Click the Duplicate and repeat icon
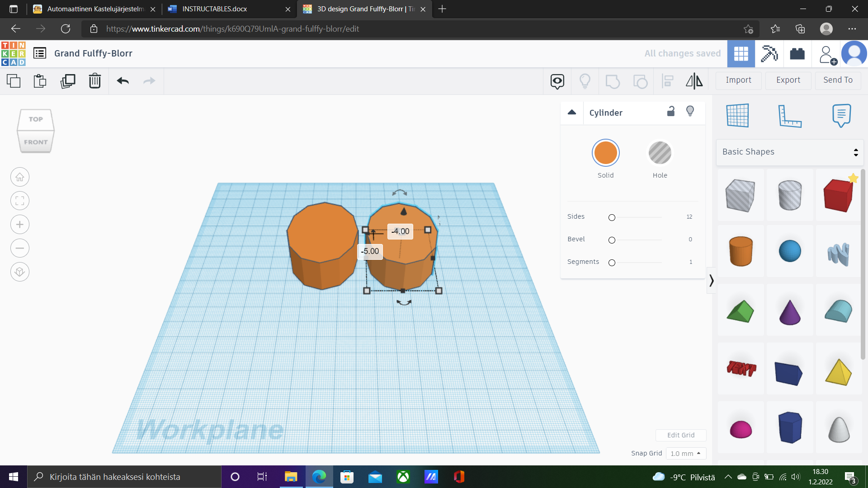The height and width of the screenshot is (488, 868). pos(68,81)
